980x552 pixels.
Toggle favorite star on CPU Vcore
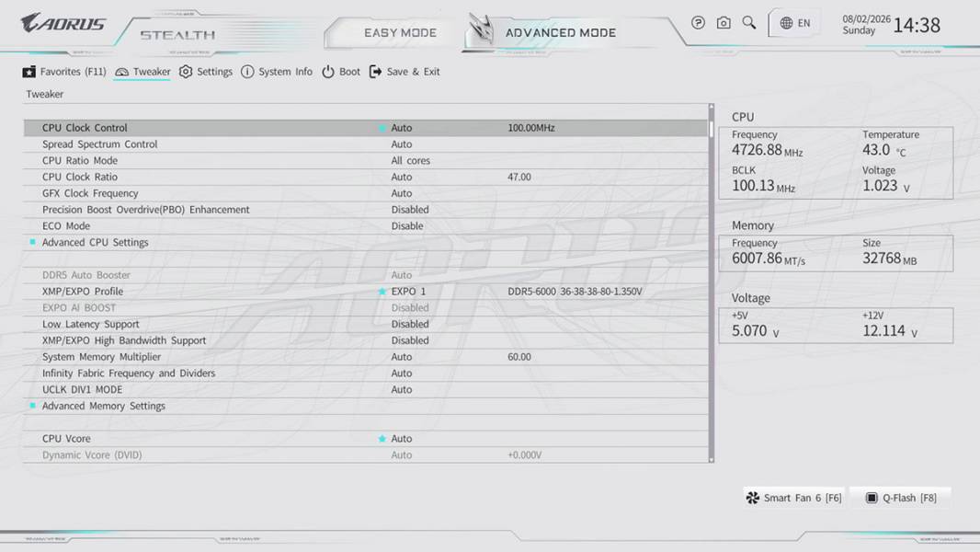point(382,439)
